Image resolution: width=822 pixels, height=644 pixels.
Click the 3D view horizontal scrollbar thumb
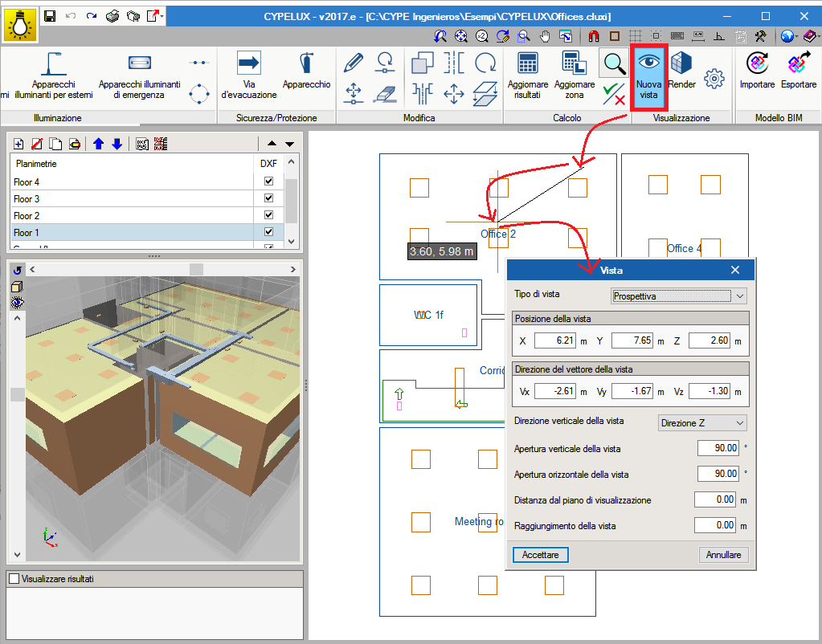point(197,269)
